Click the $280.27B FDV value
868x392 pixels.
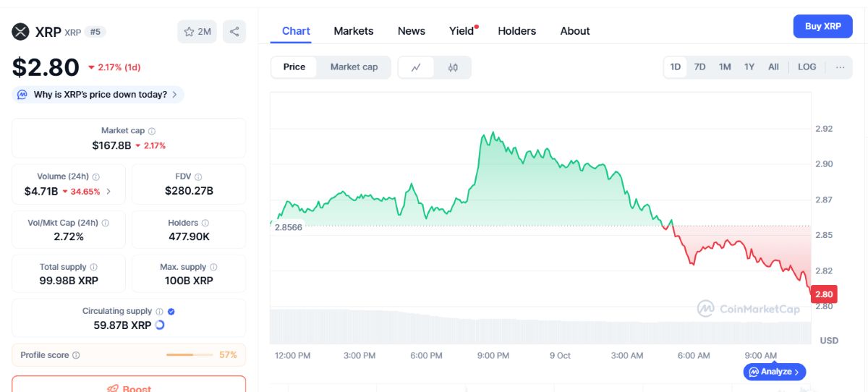pos(189,191)
